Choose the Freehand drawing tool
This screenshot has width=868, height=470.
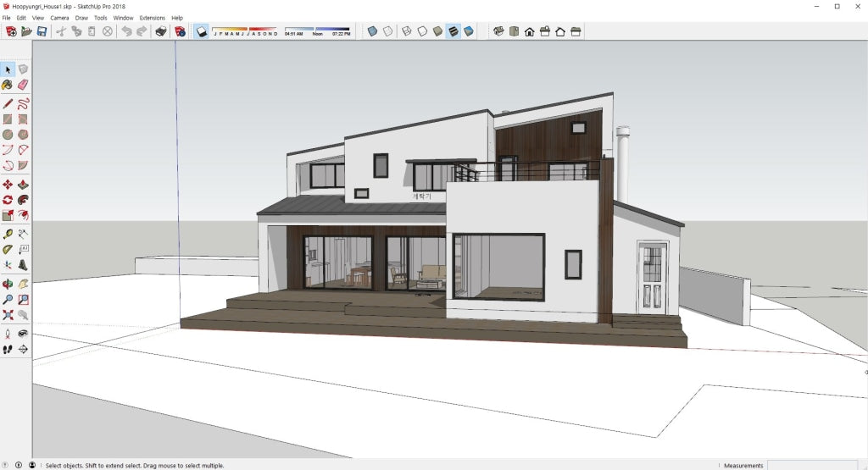23,103
